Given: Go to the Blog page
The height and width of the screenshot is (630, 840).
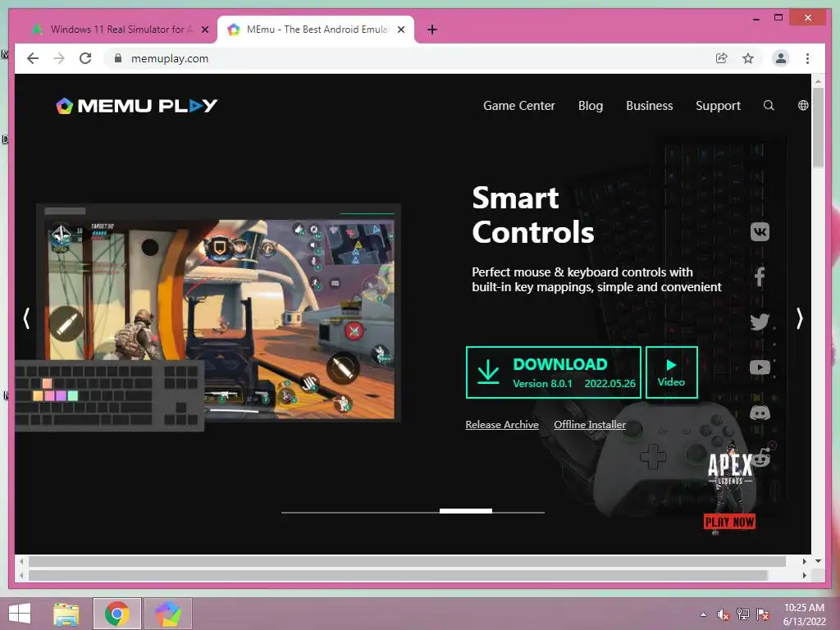Looking at the screenshot, I should [x=591, y=106].
